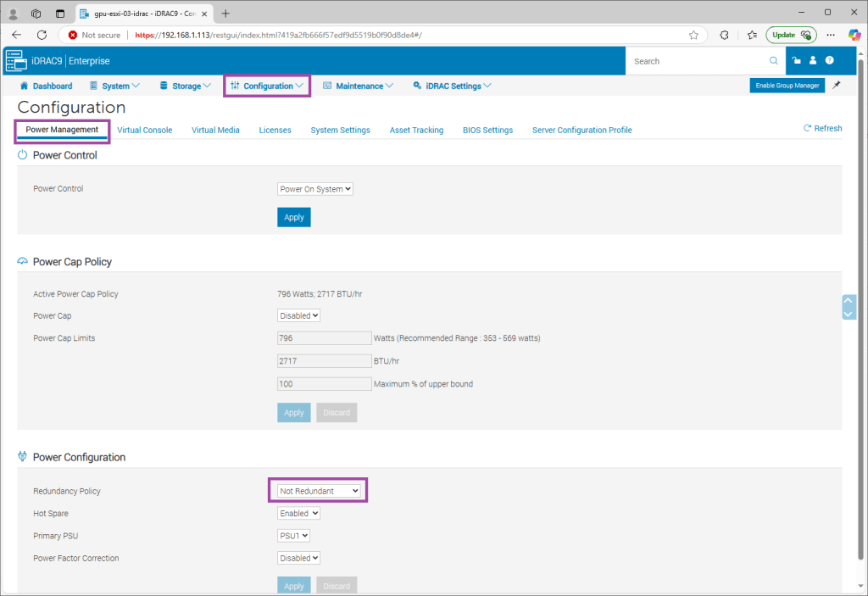
Task: Click the unlocked padlock icon in header
Action: pyautogui.click(x=797, y=61)
